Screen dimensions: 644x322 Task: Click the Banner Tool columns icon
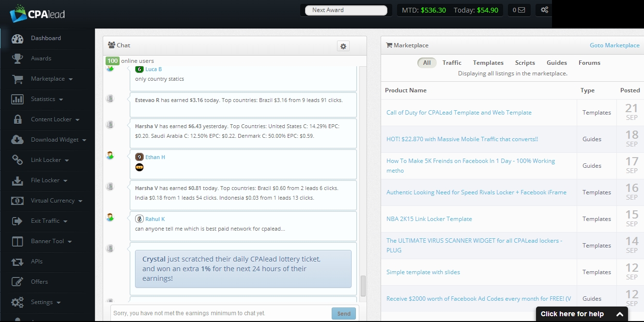click(17, 241)
